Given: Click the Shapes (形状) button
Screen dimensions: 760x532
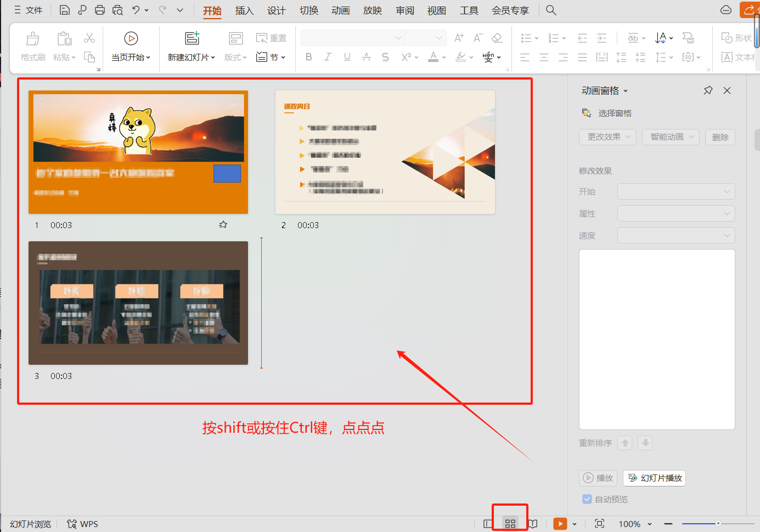Looking at the screenshot, I should pos(736,38).
